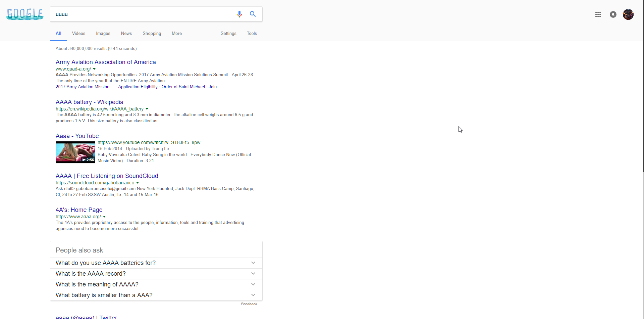Switch to the News tab
Viewport: 644px width, 319px height.
coord(126,34)
